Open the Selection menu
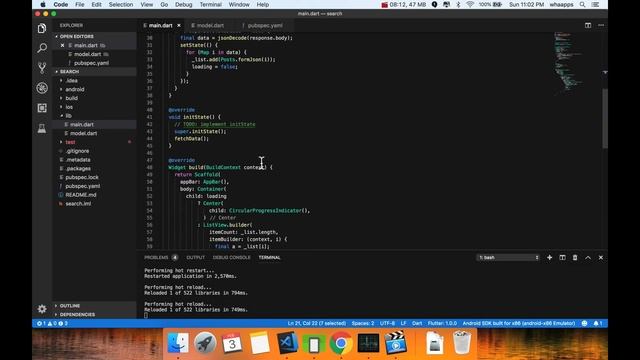 (x=121, y=4)
